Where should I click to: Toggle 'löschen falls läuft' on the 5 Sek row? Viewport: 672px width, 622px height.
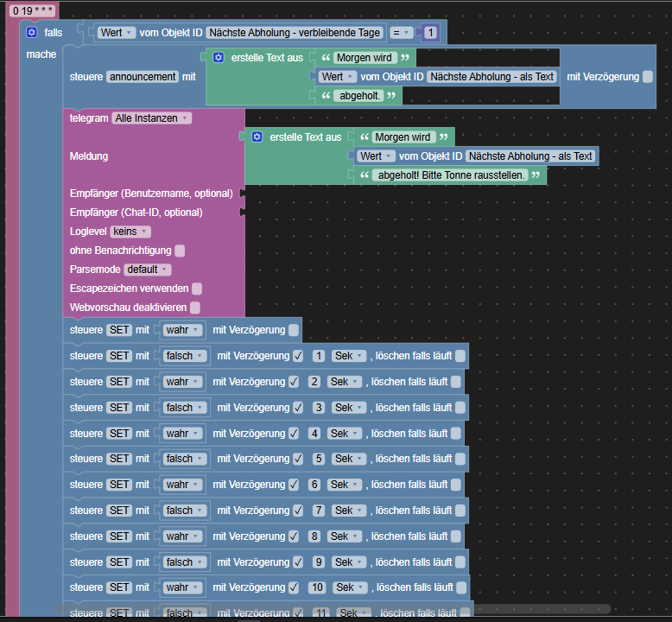point(460,459)
